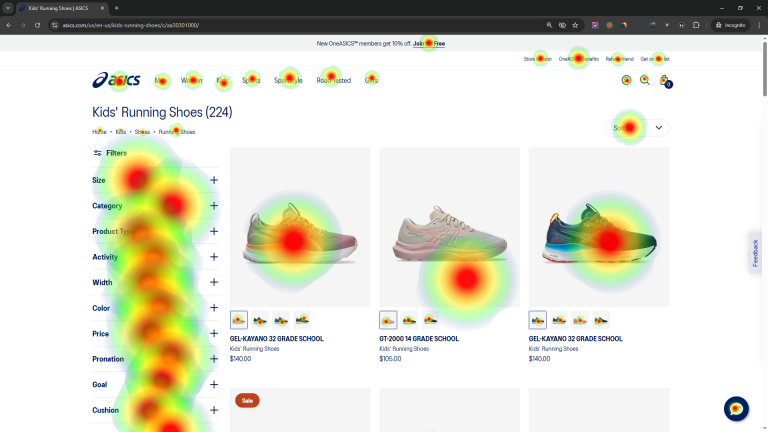Select fourth swatch of blue GEL-KAYANO 32
This screenshot has width=768, height=432.
click(601, 320)
